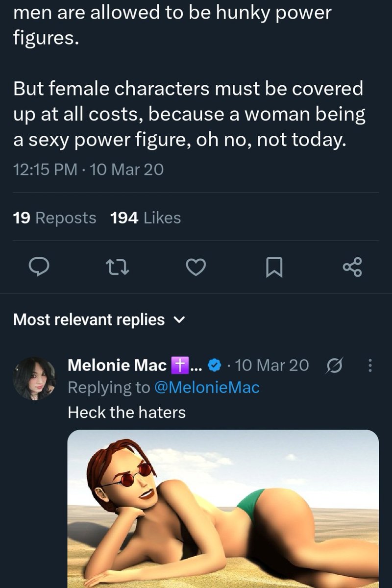Viewport: 392px width, 588px height.
Task: Open the @MelonieMac mention link
Action: tap(206, 388)
